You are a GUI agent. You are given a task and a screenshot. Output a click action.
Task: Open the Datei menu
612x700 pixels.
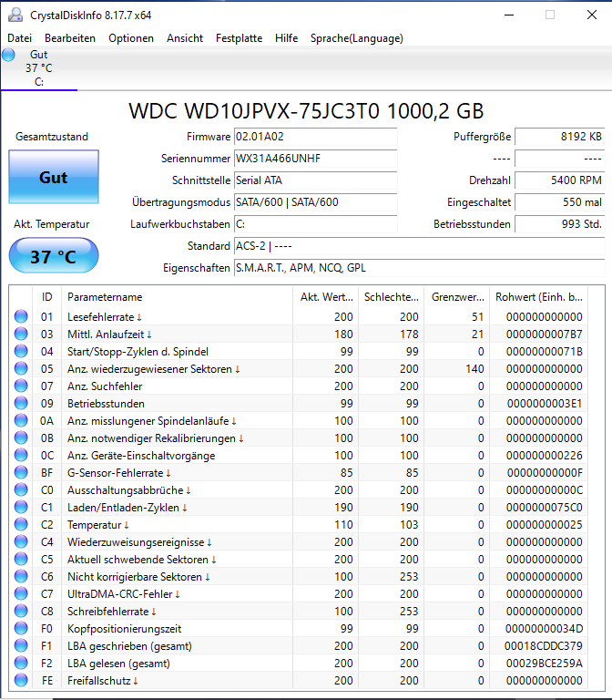[20, 38]
